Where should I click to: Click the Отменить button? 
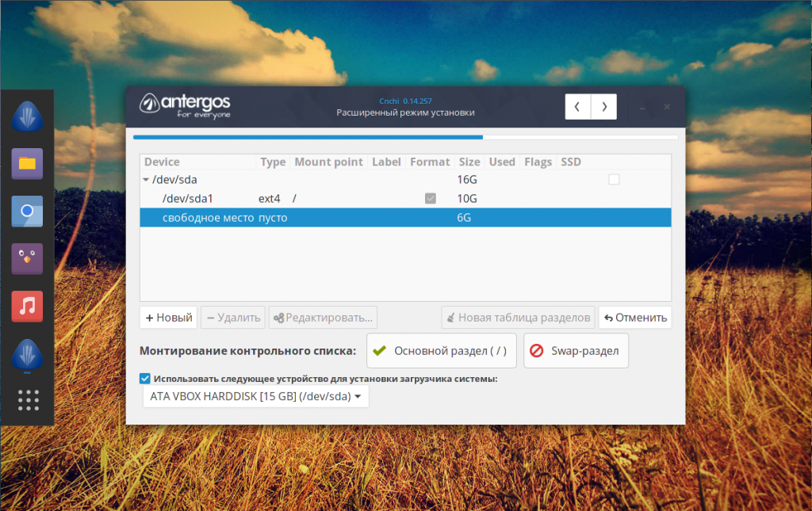(x=635, y=318)
